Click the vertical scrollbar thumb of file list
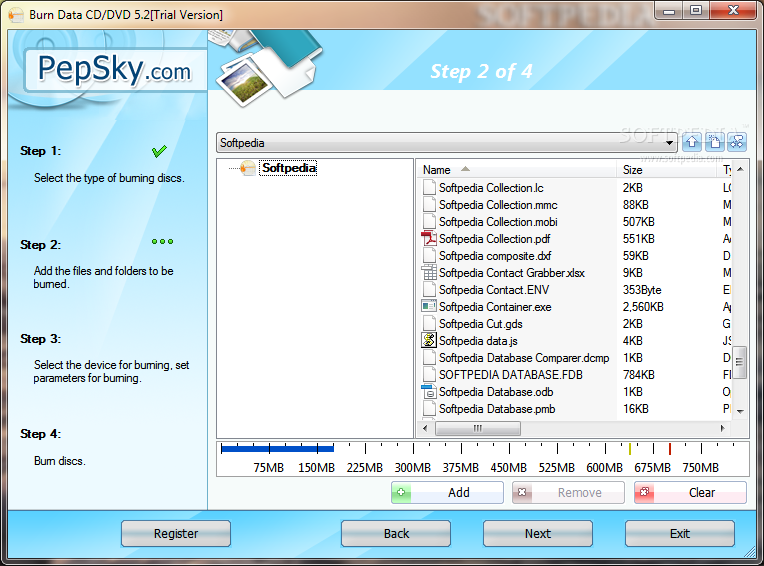Viewport: 764px width, 566px height. point(740,362)
